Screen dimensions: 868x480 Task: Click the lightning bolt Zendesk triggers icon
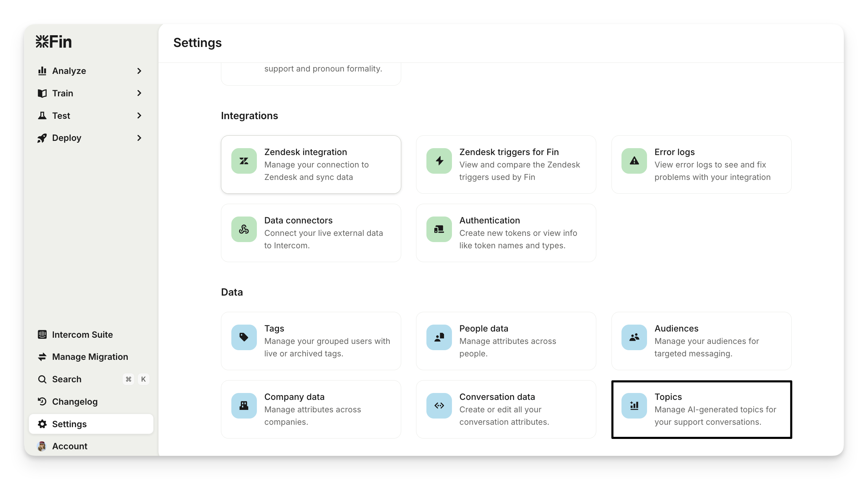click(439, 161)
